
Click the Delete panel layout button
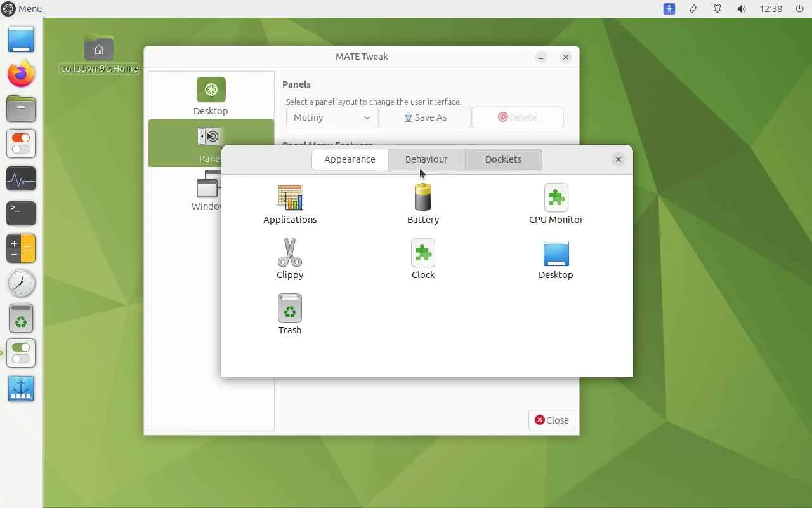518,117
